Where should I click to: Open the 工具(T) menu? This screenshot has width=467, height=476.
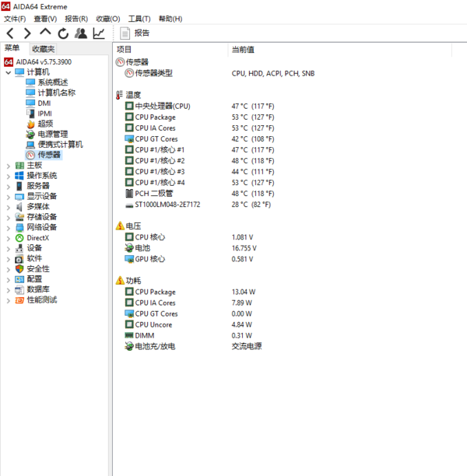(x=139, y=19)
